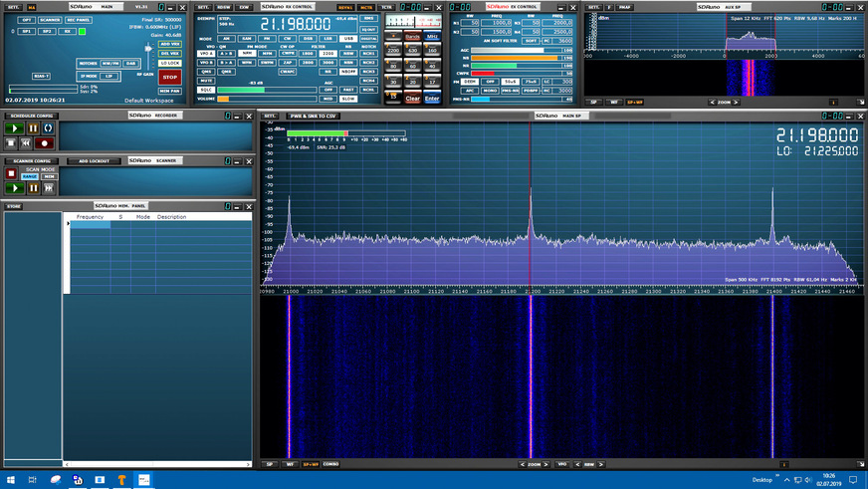
Task: Select the RANGE scan mode
Action: tap(30, 176)
